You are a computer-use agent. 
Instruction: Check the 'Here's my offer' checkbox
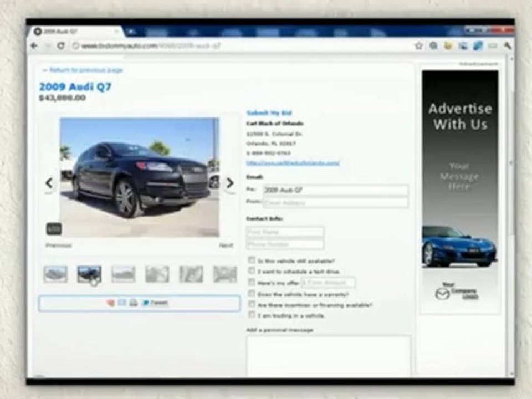(252, 282)
